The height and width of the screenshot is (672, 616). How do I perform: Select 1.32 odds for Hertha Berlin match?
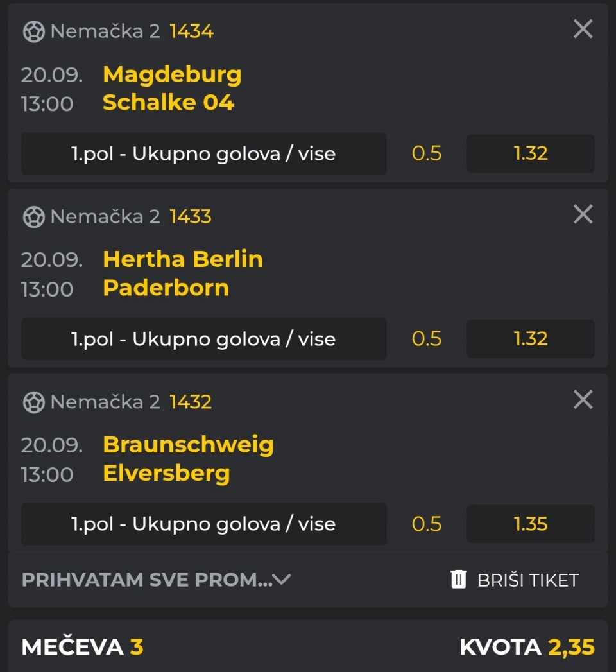point(530,339)
